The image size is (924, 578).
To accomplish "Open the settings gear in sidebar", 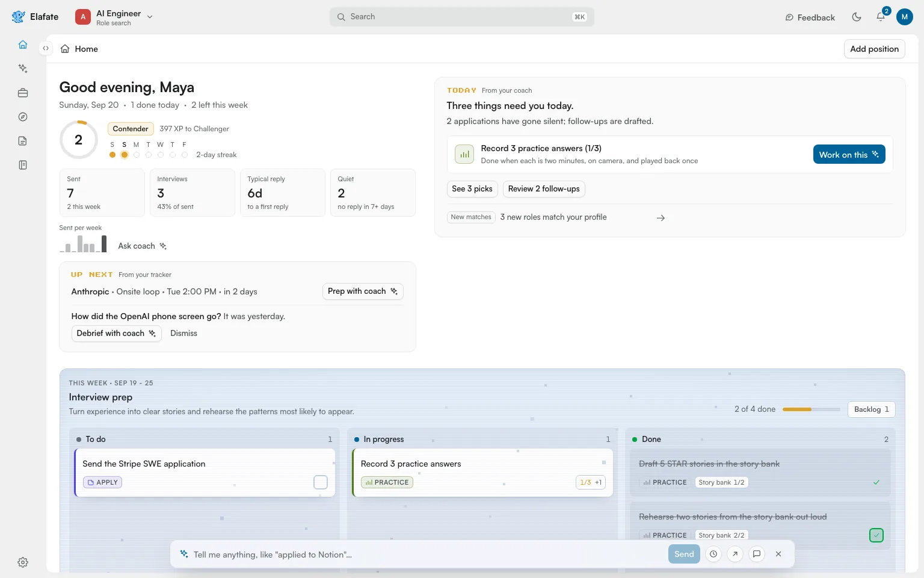I will point(23,562).
